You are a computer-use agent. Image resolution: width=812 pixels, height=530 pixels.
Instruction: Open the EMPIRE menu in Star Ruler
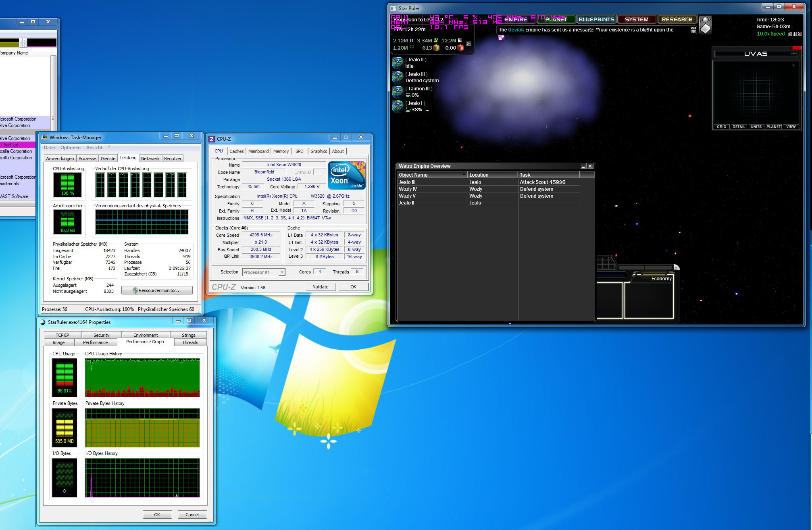[516, 19]
